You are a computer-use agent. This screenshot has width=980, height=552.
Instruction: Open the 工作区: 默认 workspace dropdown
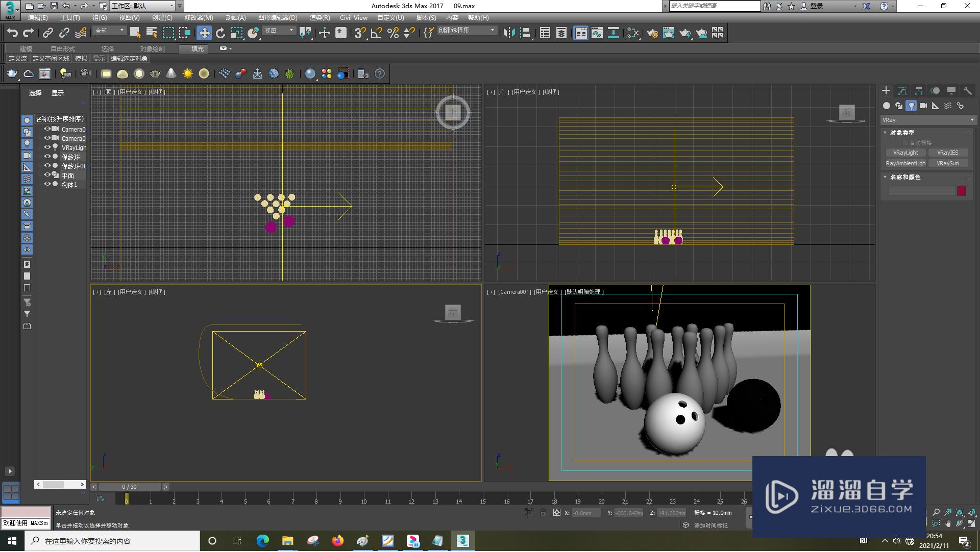coord(142,6)
